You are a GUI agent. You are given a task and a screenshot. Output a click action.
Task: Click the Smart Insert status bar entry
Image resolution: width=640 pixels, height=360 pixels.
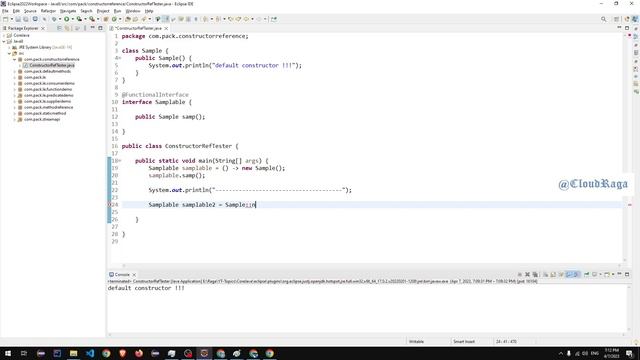pos(464,342)
